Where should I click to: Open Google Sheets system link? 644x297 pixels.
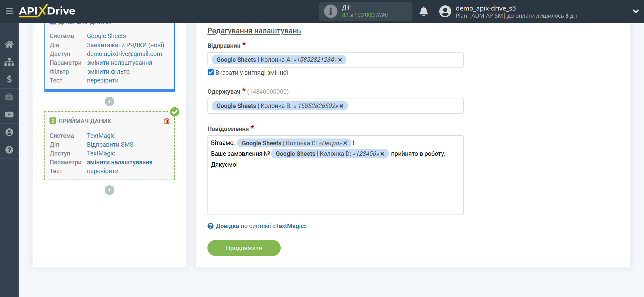106,36
